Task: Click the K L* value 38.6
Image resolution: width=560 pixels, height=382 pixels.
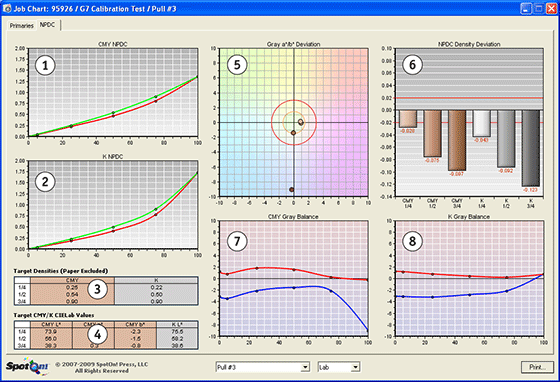Action: [177, 346]
